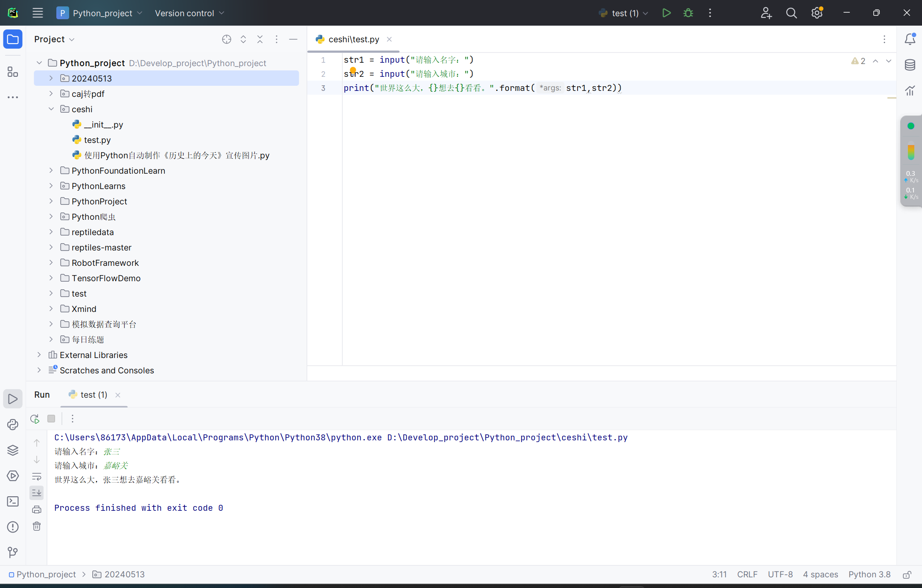Collapse the ceshi folder
The image size is (922, 588).
point(51,109)
